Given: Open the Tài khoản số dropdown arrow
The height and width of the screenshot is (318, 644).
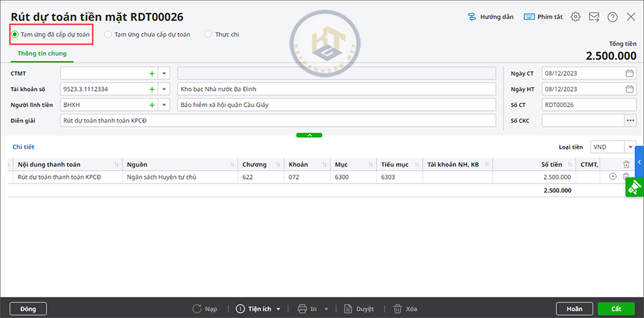Looking at the screenshot, I should pos(164,89).
